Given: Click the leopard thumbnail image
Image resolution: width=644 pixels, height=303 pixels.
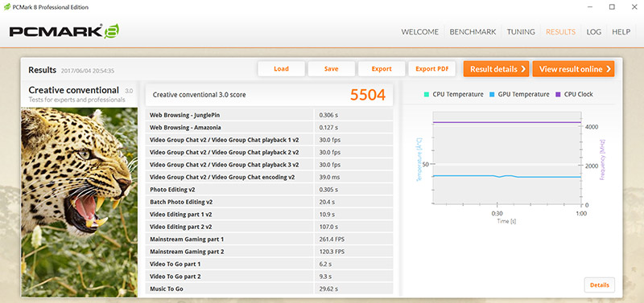Looking at the screenshot, I should click(x=79, y=203).
